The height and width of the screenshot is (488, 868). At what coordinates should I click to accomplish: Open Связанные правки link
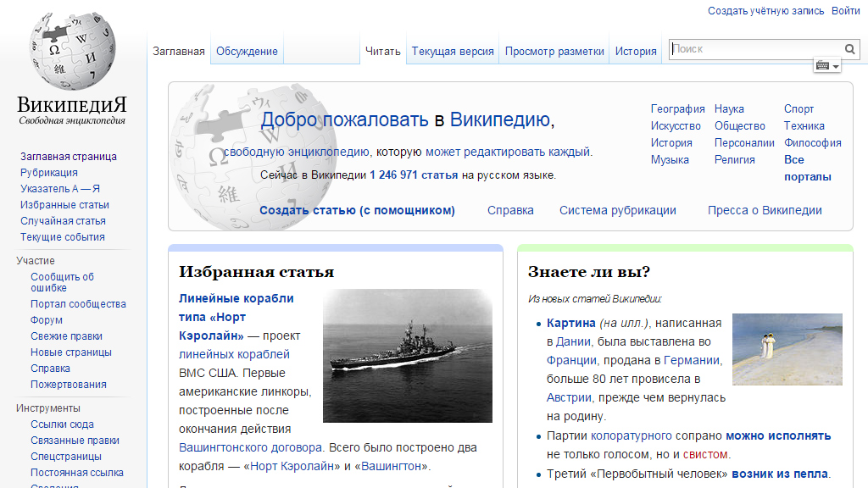coord(75,441)
